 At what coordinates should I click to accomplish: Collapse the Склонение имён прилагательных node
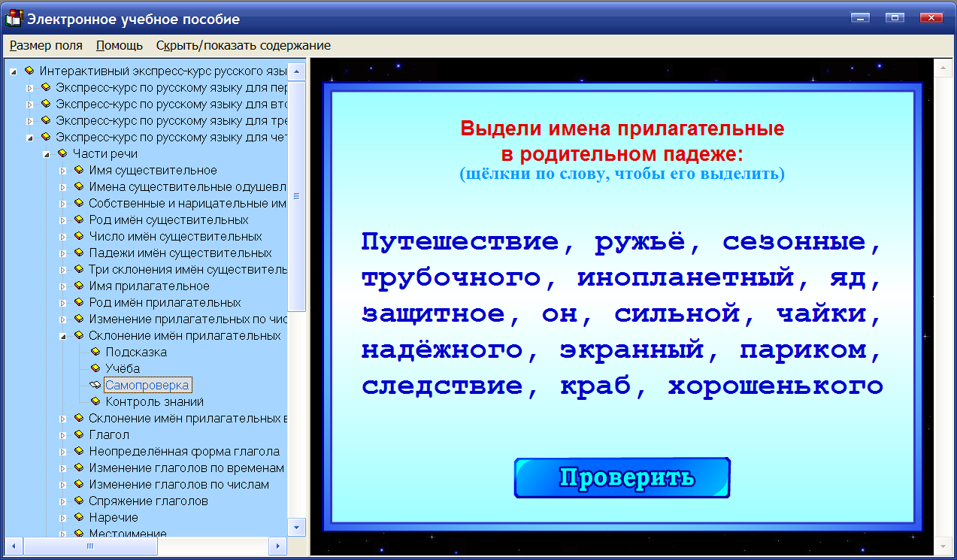[62, 335]
